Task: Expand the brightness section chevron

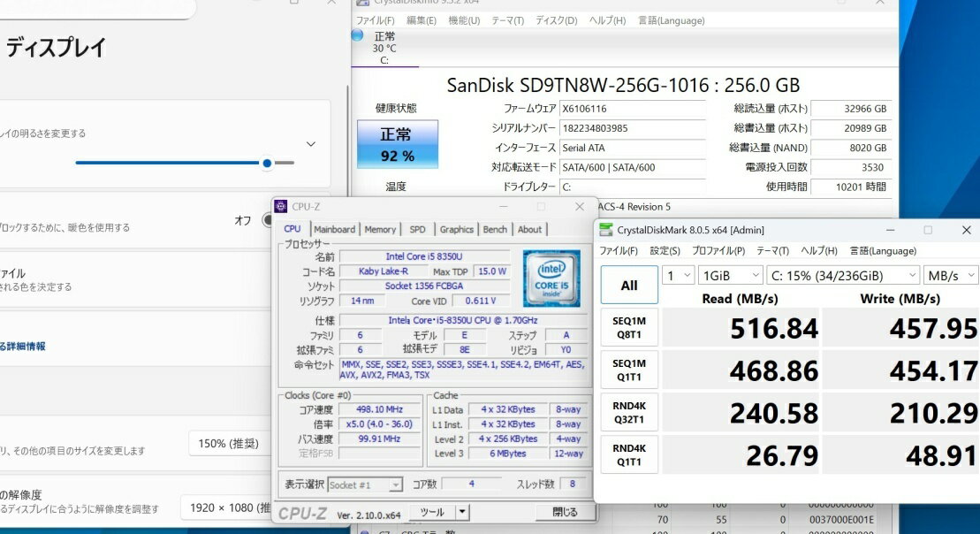Action: coord(311,144)
